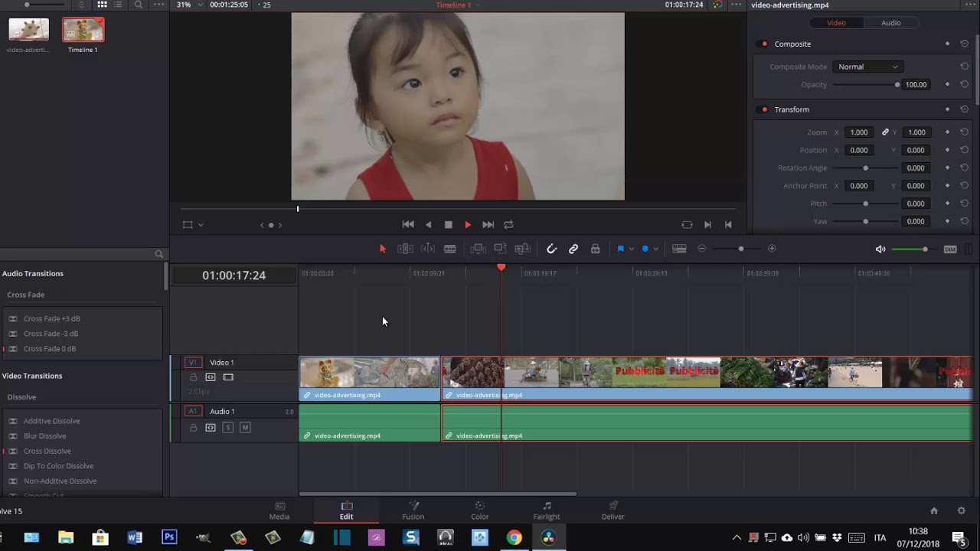This screenshot has width=980, height=551.
Task: Open Photoshop from the taskbar
Action: pos(169,537)
